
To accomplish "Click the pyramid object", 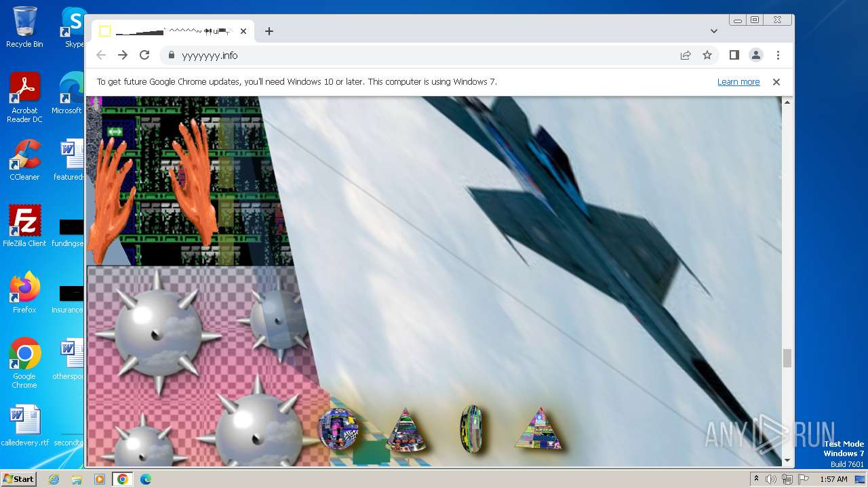I will coord(540,428).
